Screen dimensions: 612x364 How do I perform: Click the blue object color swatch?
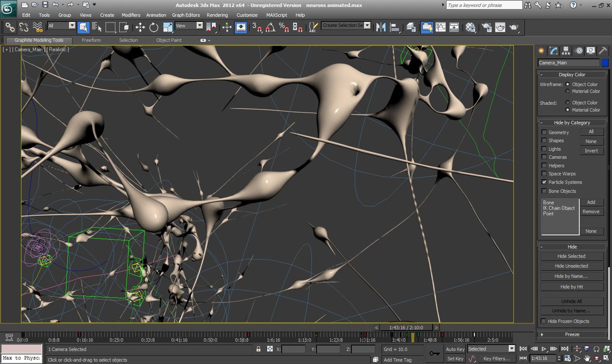605,63
